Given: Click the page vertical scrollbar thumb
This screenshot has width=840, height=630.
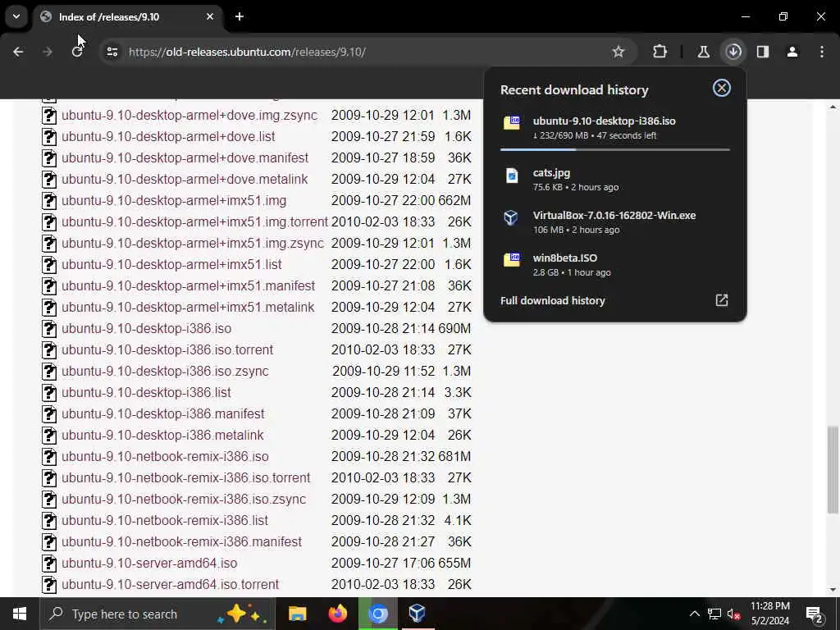Looking at the screenshot, I should click(x=833, y=470).
